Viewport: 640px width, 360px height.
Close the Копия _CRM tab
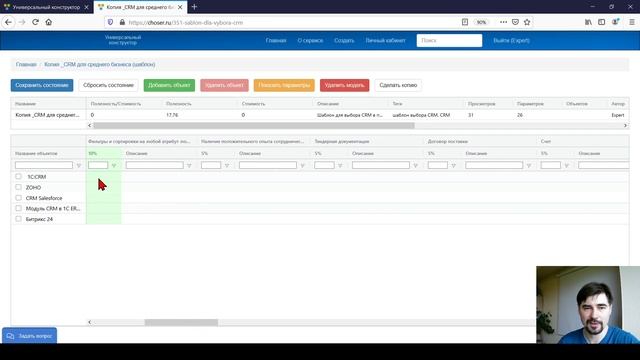[x=180, y=7]
